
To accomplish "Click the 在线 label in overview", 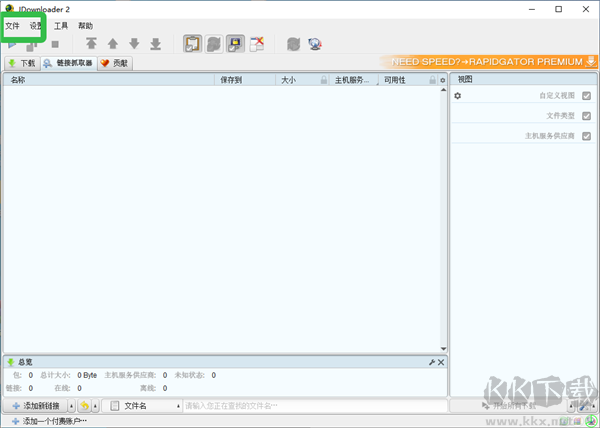I will [62, 388].
